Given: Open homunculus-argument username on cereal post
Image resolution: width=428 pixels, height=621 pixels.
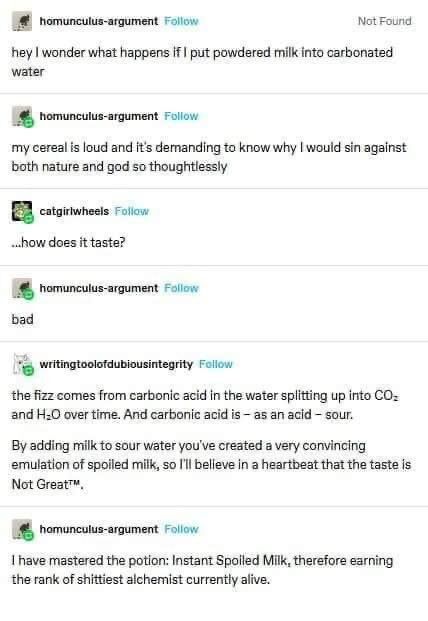Looking at the screenshot, I should point(99,116).
